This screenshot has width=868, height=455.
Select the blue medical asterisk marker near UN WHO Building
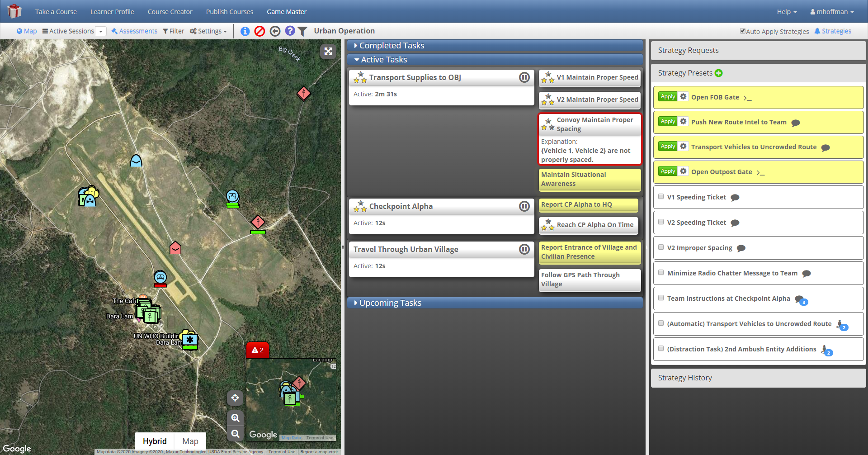(190, 340)
